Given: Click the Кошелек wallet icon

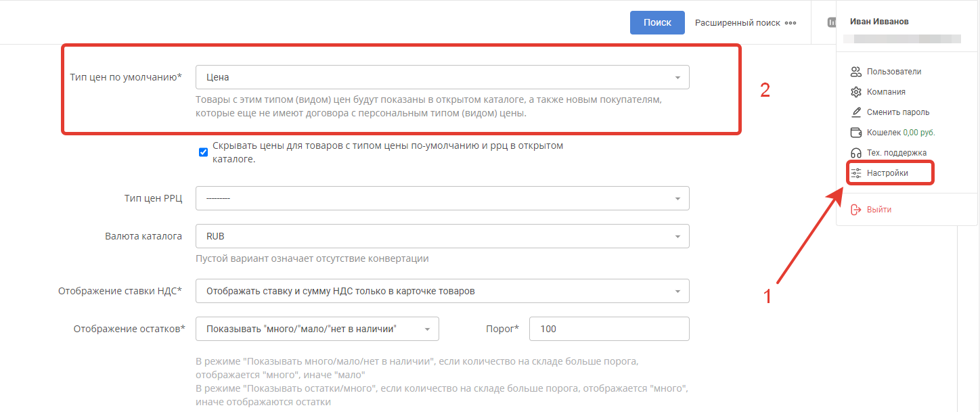Looking at the screenshot, I should tap(856, 133).
